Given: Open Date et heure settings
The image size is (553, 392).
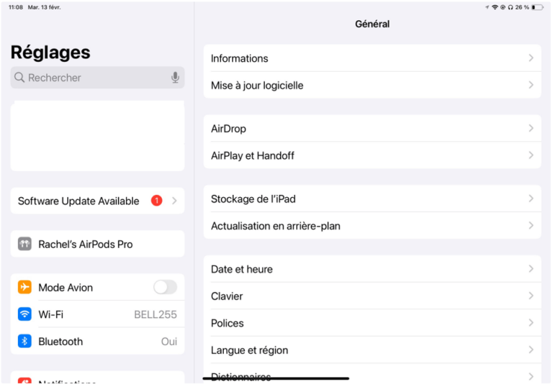Looking at the screenshot, I should [x=372, y=269].
